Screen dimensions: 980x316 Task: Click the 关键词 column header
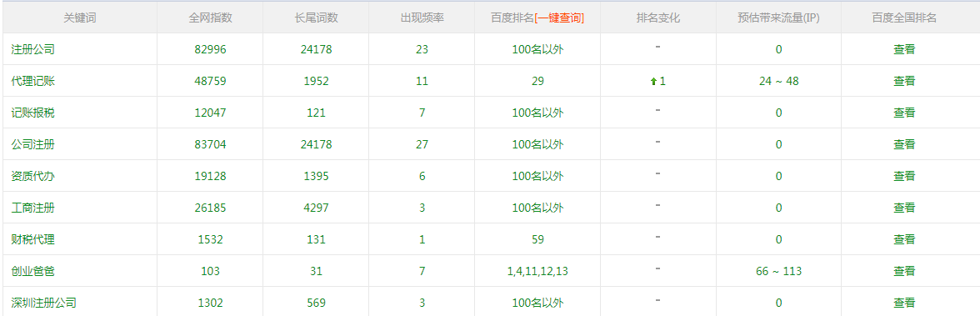(x=80, y=18)
